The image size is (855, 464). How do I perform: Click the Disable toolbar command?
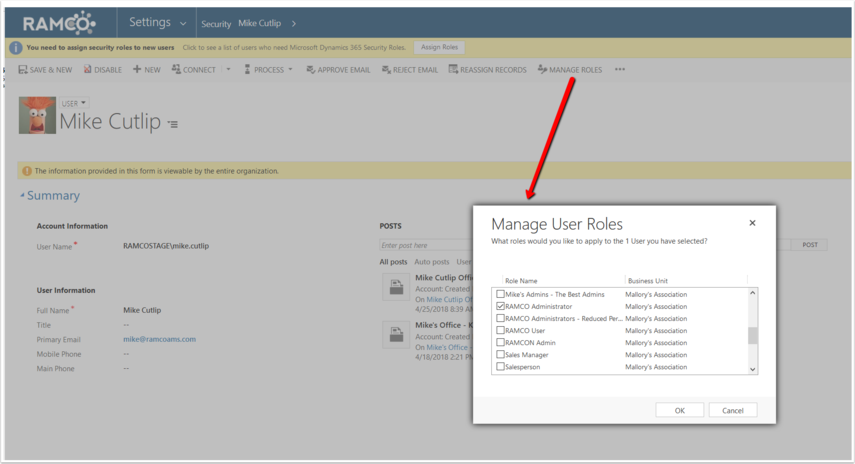tap(103, 70)
